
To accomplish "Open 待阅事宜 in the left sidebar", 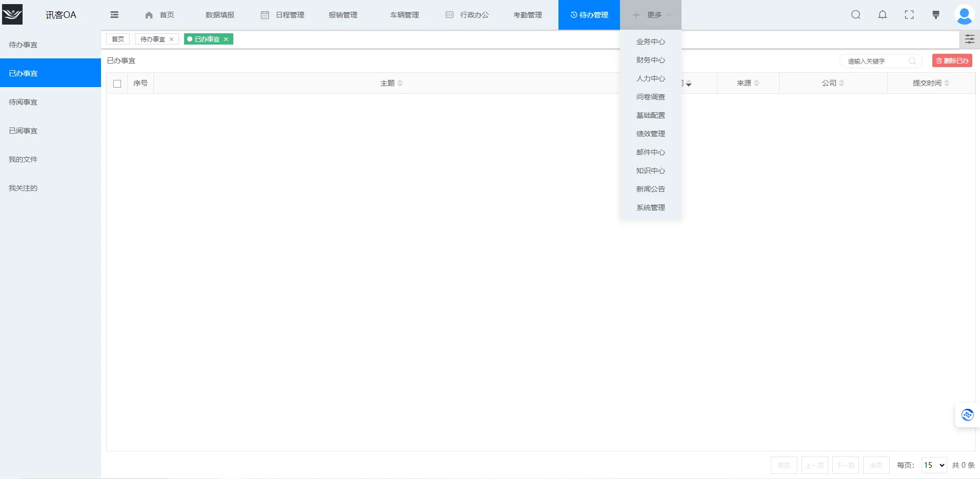I will pos(50,102).
